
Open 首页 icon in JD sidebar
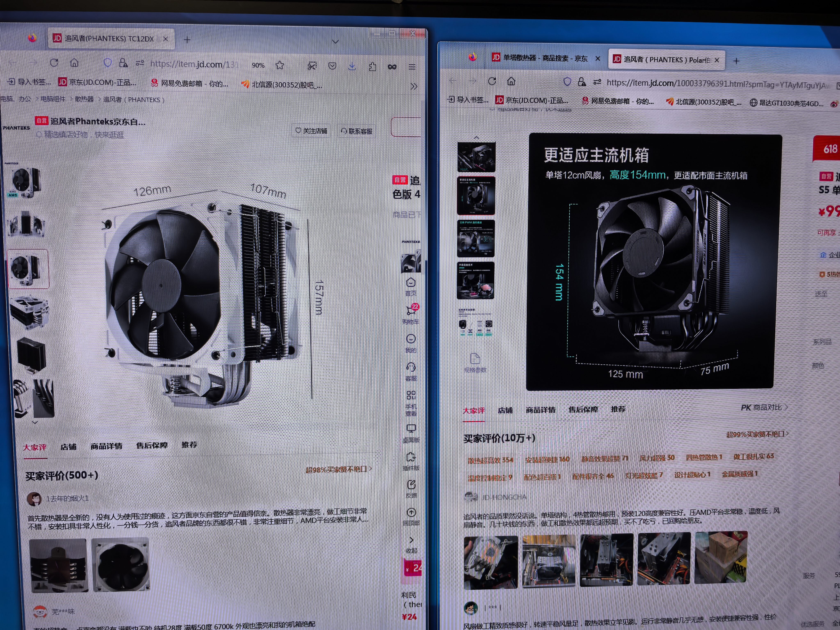tap(411, 287)
